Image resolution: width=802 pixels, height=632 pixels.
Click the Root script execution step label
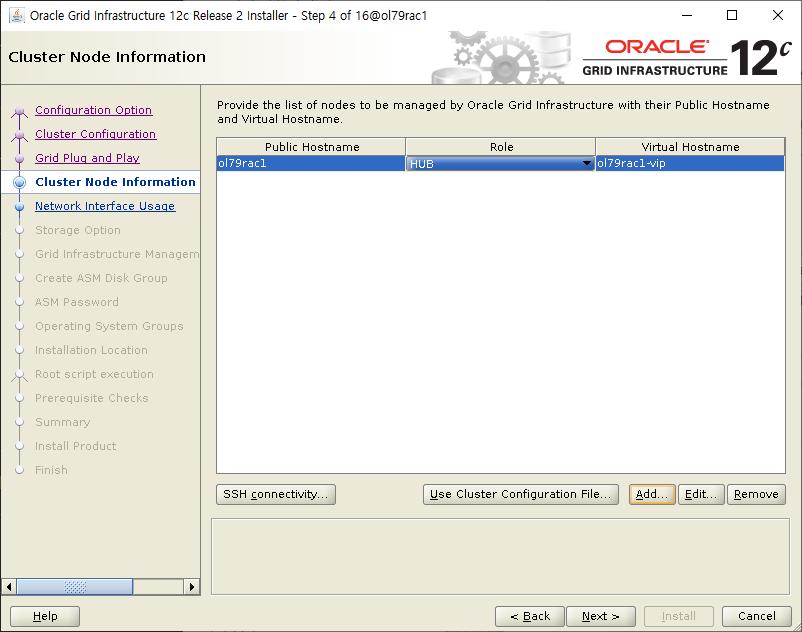coord(94,374)
